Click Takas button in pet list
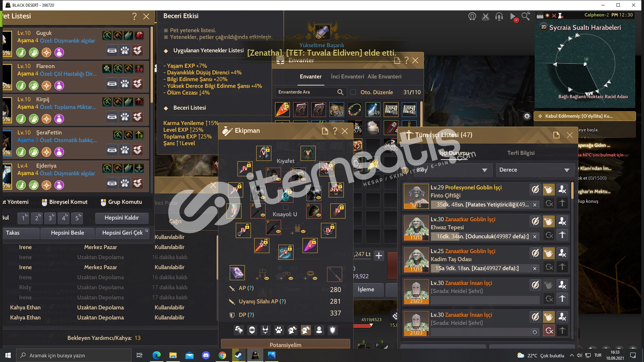The image size is (644, 362). click(x=21, y=233)
